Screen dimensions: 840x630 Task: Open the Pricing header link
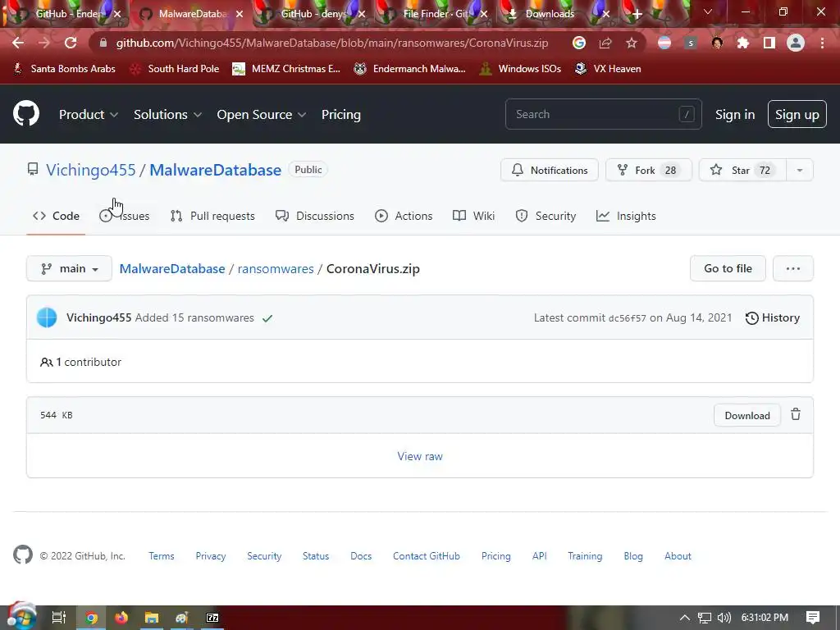[340, 115]
